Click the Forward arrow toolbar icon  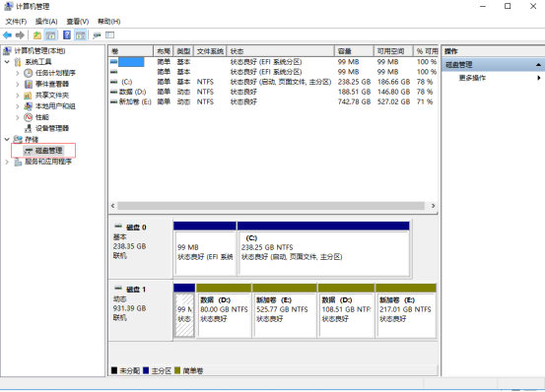(x=20, y=35)
